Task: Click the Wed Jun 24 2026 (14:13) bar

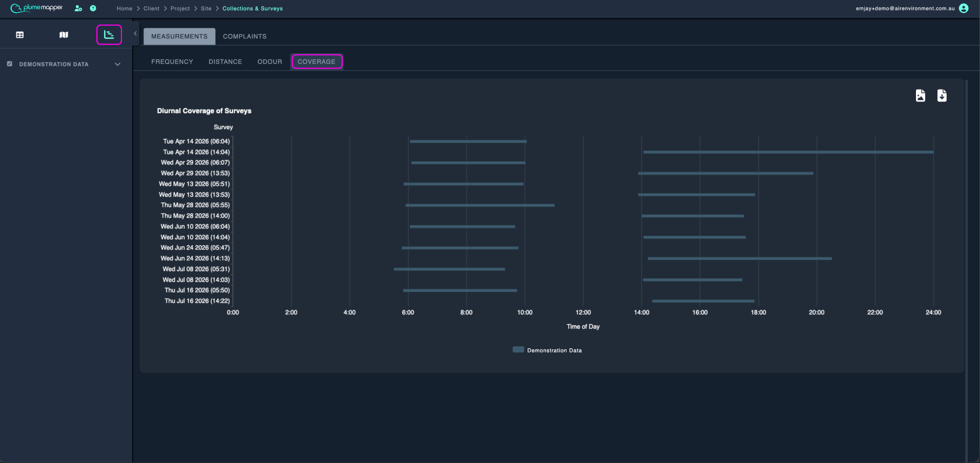Action: click(x=740, y=259)
